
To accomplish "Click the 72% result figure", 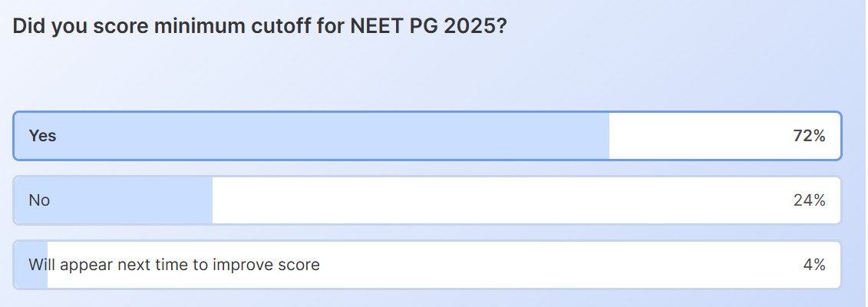I will [x=809, y=136].
